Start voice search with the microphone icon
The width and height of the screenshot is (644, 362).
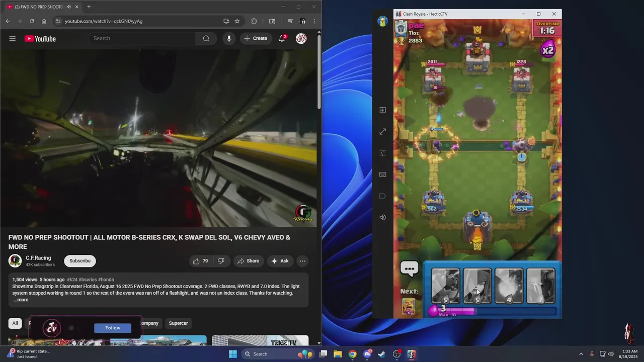coord(229,39)
